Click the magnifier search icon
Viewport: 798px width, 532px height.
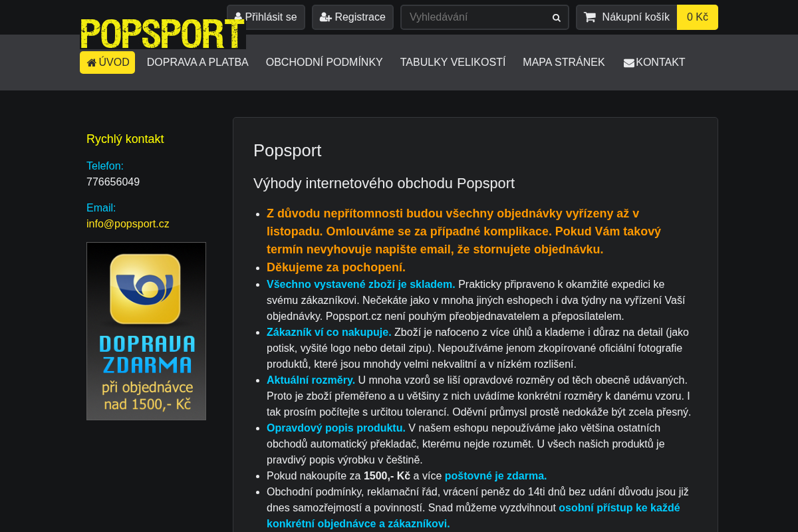(557, 17)
